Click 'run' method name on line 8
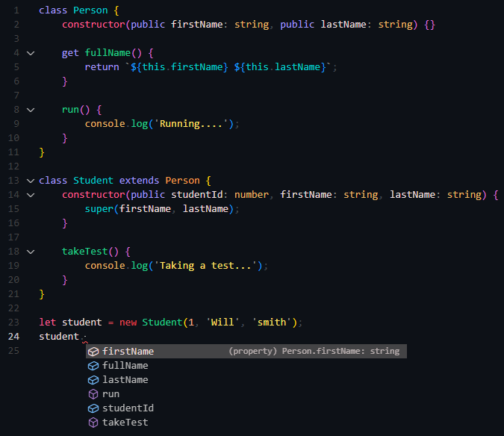This screenshot has width=504, height=436. click(x=70, y=110)
